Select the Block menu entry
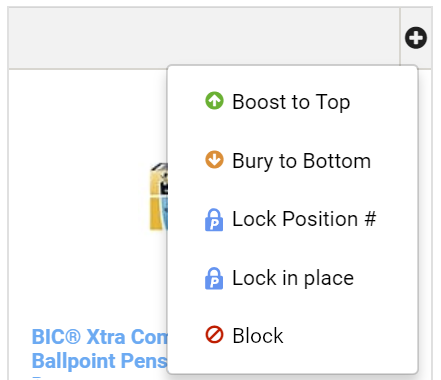 coord(293,335)
